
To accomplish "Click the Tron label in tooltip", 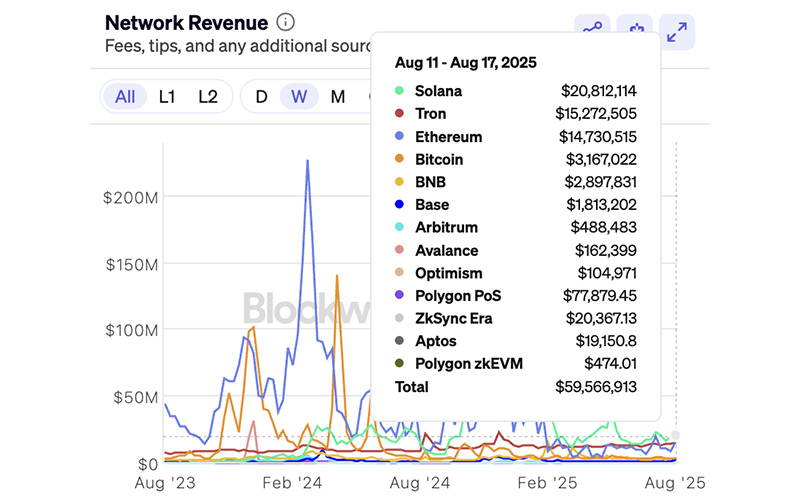I will [x=430, y=113].
